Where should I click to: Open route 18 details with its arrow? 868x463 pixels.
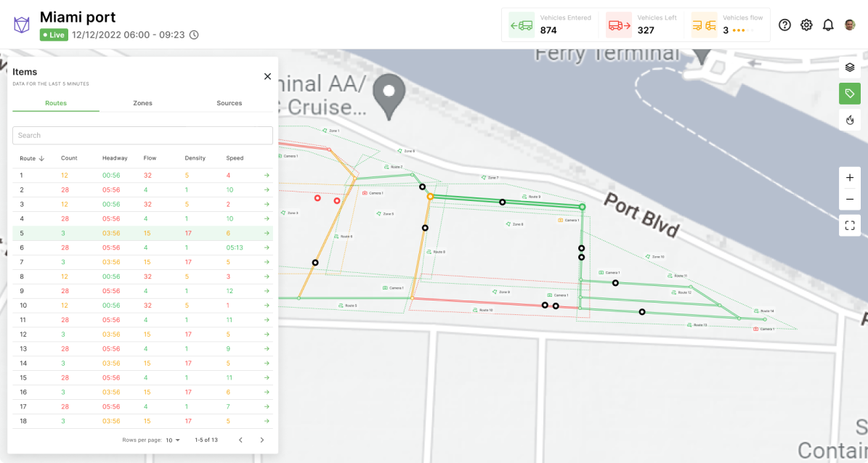(x=267, y=420)
